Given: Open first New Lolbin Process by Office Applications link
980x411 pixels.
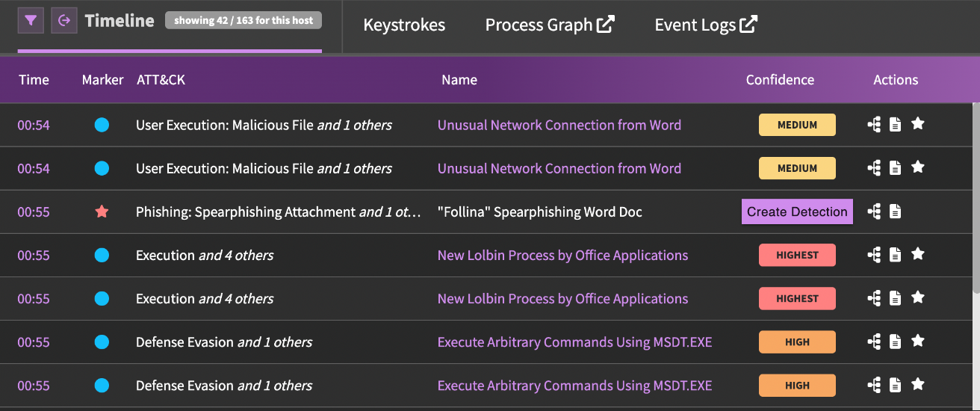Looking at the screenshot, I should pyautogui.click(x=562, y=256).
